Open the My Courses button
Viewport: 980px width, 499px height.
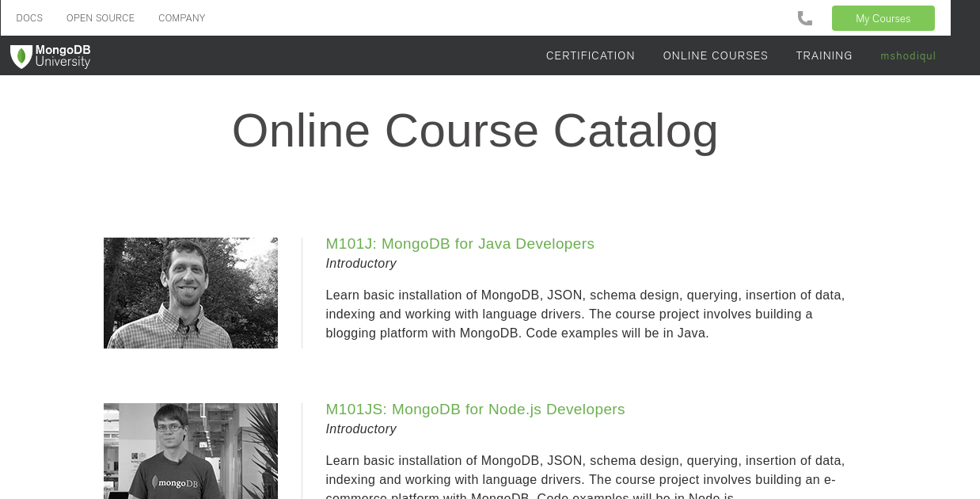pyautogui.click(x=883, y=18)
